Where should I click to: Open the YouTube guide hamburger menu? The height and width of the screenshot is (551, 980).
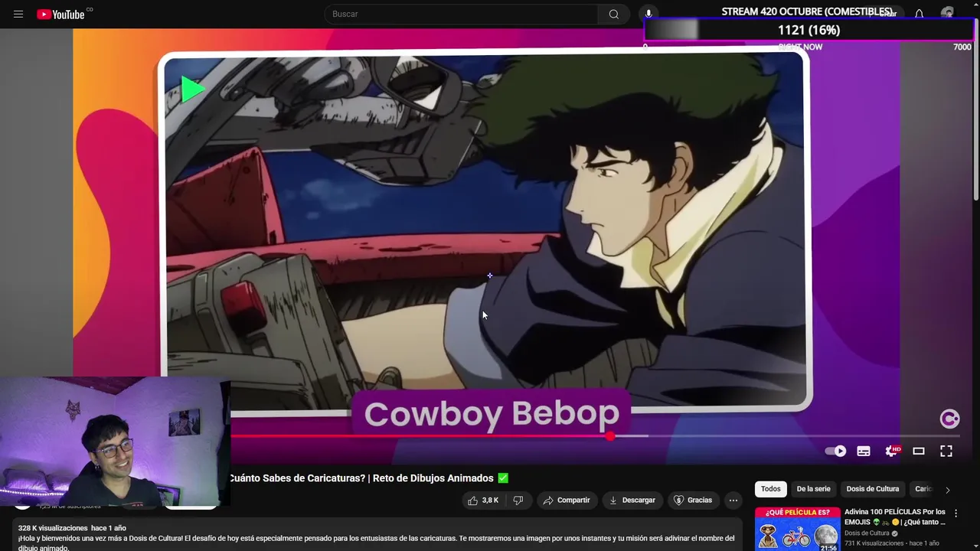[x=18, y=14]
